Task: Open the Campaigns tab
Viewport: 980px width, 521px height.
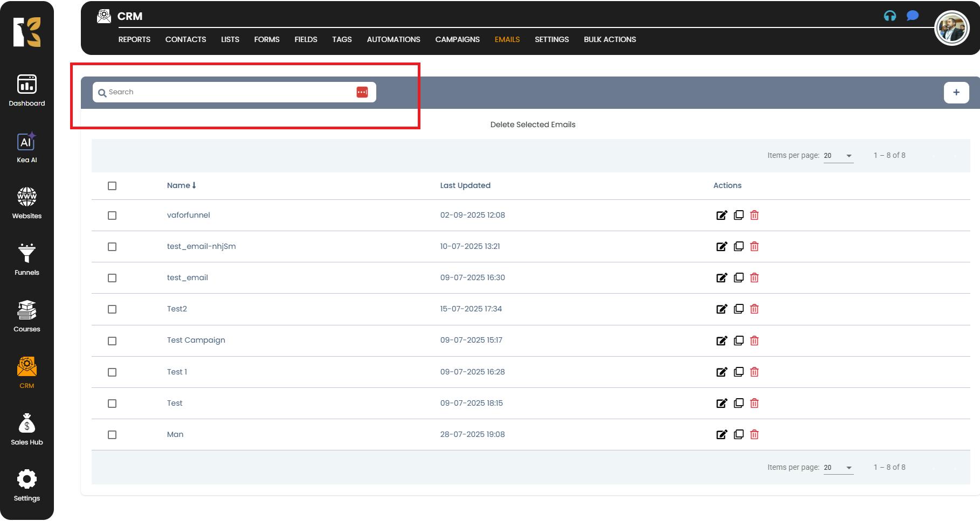Action: coord(457,39)
